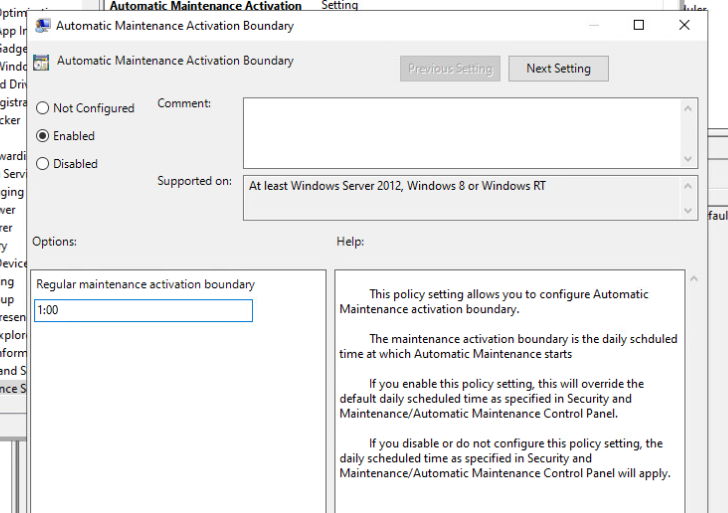
Task: Click the Help paragraph starting 'If you enable this'
Action: [492, 399]
